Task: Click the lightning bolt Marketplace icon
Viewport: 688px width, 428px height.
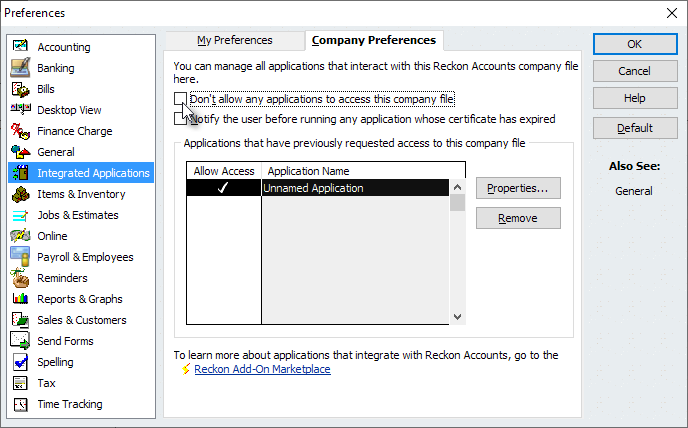Action: pyautogui.click(x=186, y=369)
